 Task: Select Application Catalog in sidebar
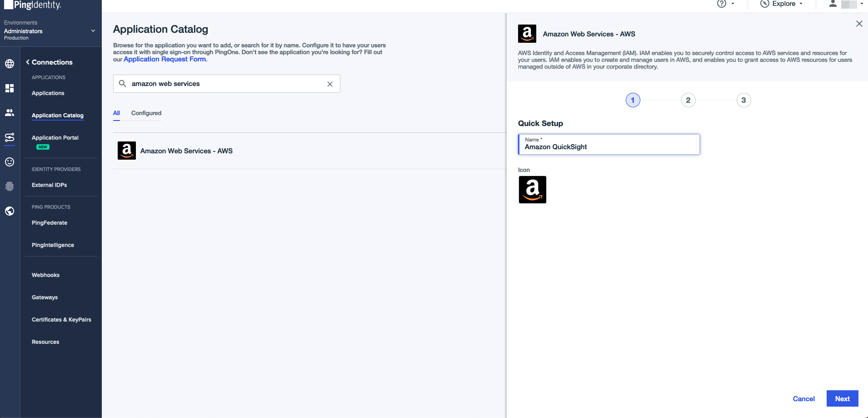click(58, 116)
